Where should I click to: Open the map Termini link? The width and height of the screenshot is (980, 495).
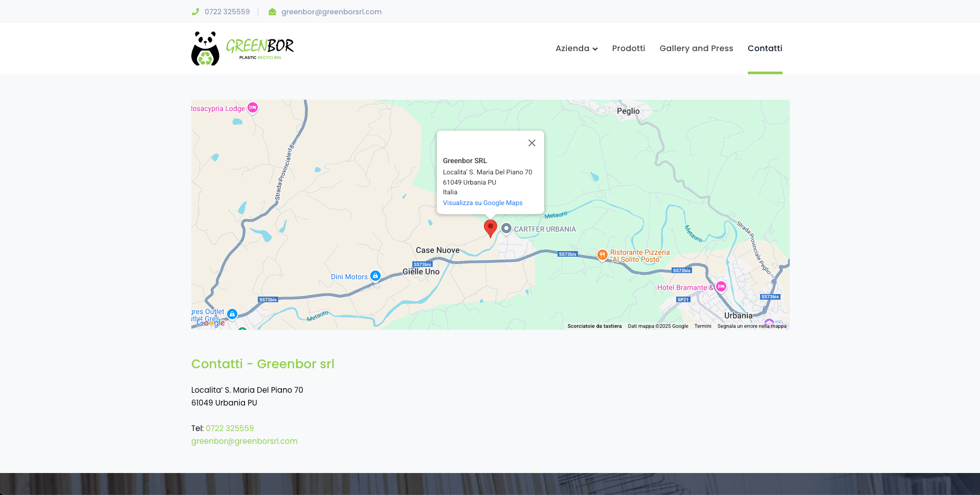(703, 326)
